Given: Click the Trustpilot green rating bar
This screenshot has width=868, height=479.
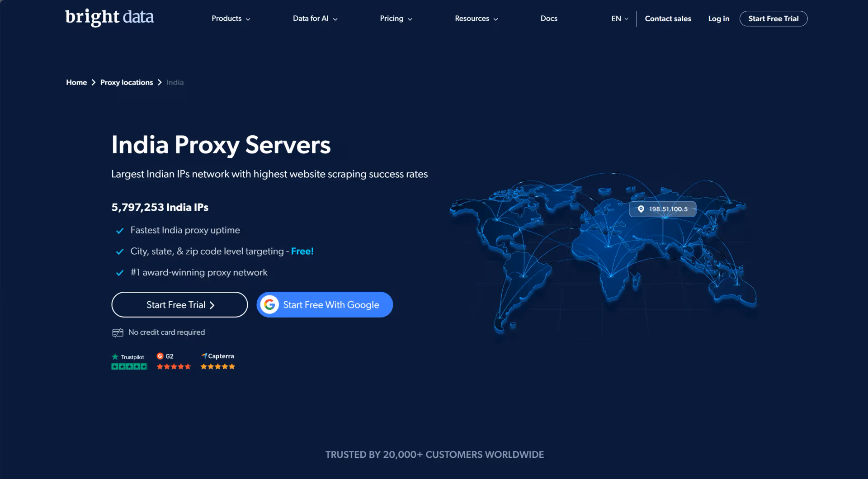Looking at the screenshot, I should (129, 366).
